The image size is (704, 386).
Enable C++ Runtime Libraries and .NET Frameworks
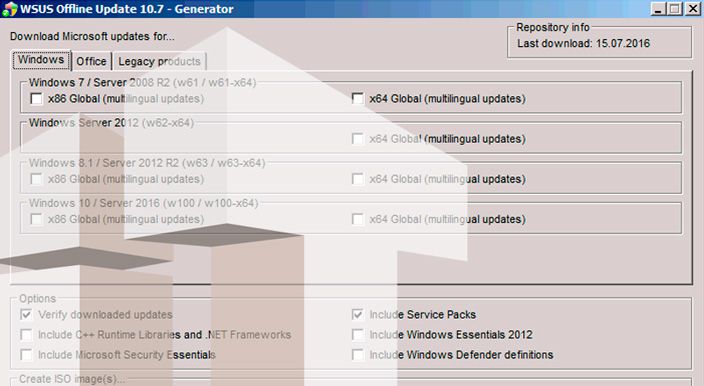point(26,335)
